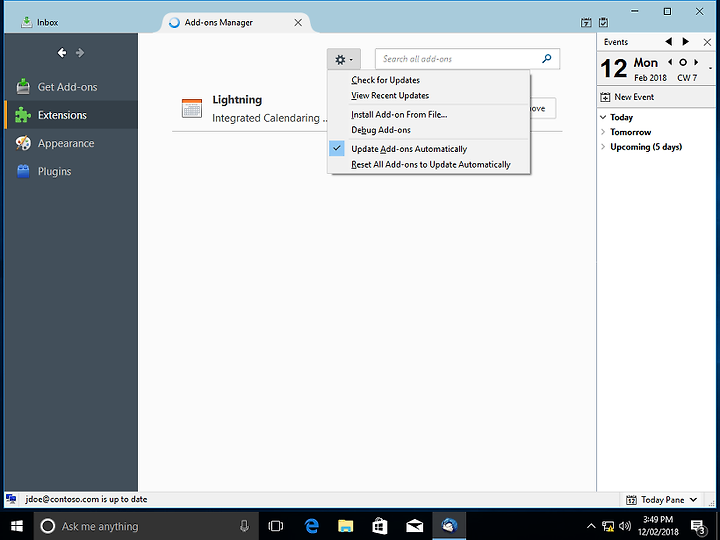Expand the Tomorrow section
The height and width of the screenshot is (540, 720).
click(x=603, y=132)
